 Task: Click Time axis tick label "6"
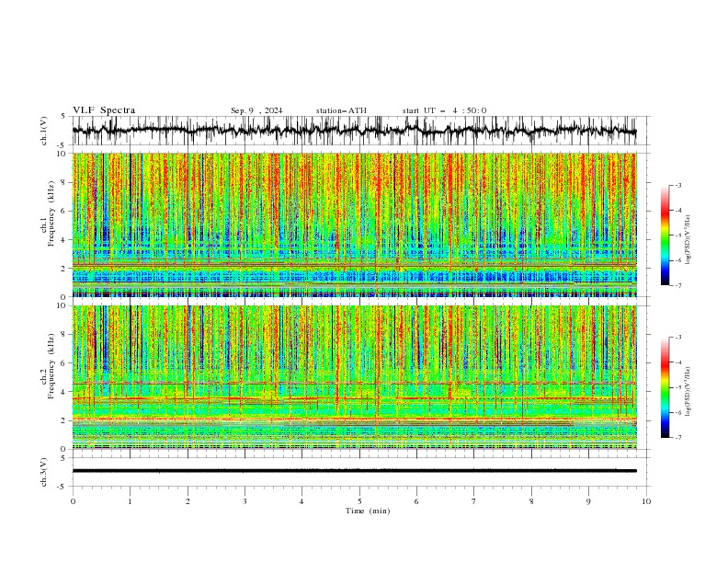pos(416,501)
